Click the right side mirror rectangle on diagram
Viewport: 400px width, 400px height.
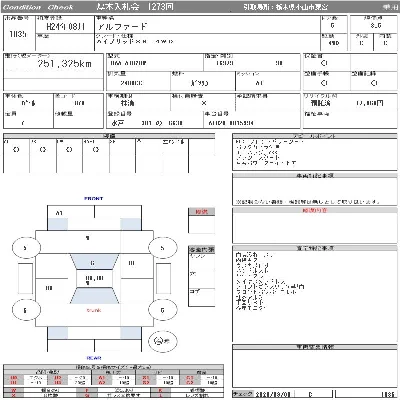pos(163,278)
